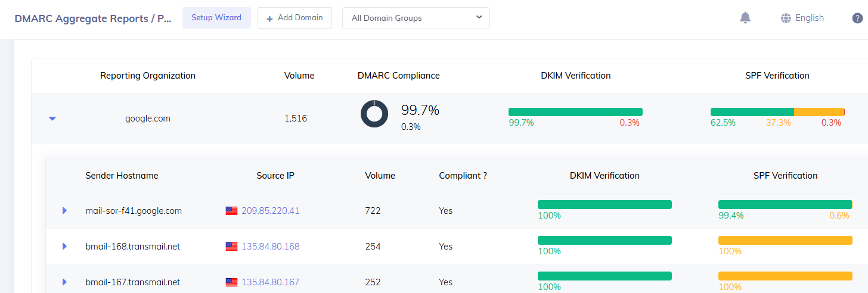Click bmail-167 green DKIM Verification bar
The width and height of the screenshot is (868, 293).
click(x=604, y=276)
